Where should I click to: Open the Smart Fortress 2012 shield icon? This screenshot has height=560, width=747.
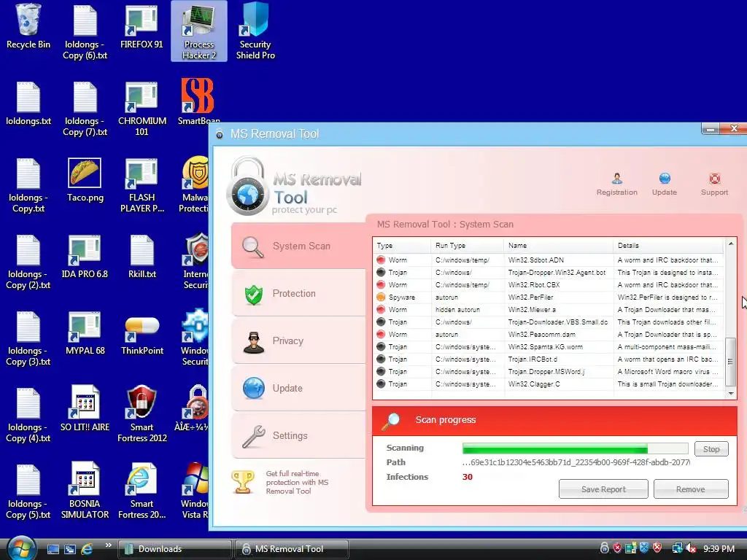[x=142, y=414]
